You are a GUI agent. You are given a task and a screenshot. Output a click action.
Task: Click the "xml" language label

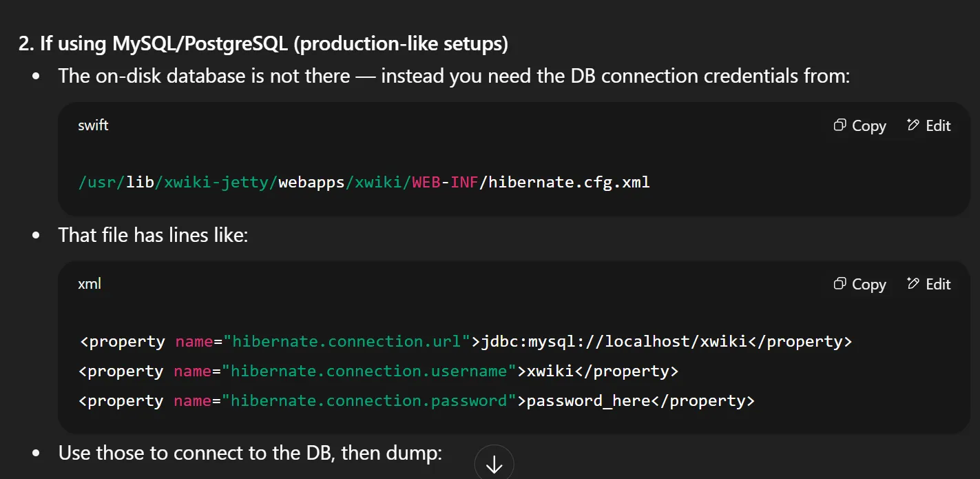click(90, 284)
